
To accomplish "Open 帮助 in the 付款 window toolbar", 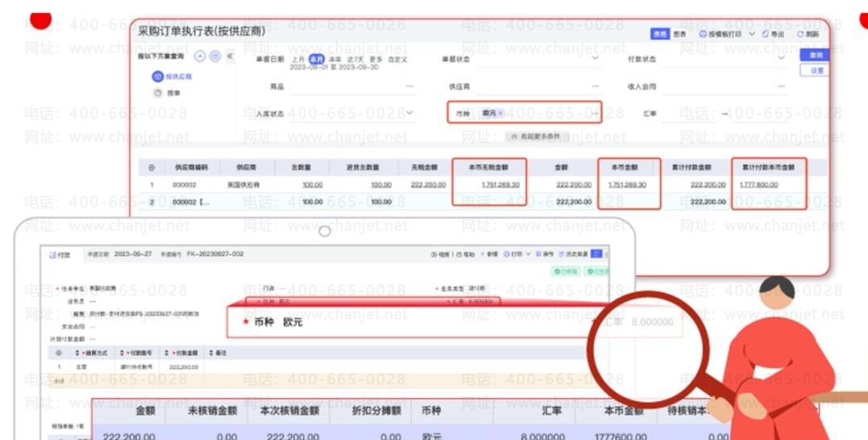I will click(466, 255).
